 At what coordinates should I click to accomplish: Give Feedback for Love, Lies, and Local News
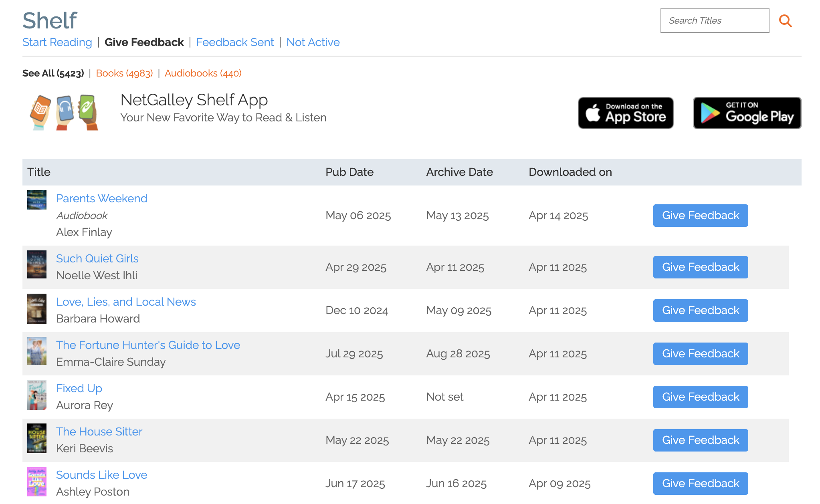[x=701, y=310]
